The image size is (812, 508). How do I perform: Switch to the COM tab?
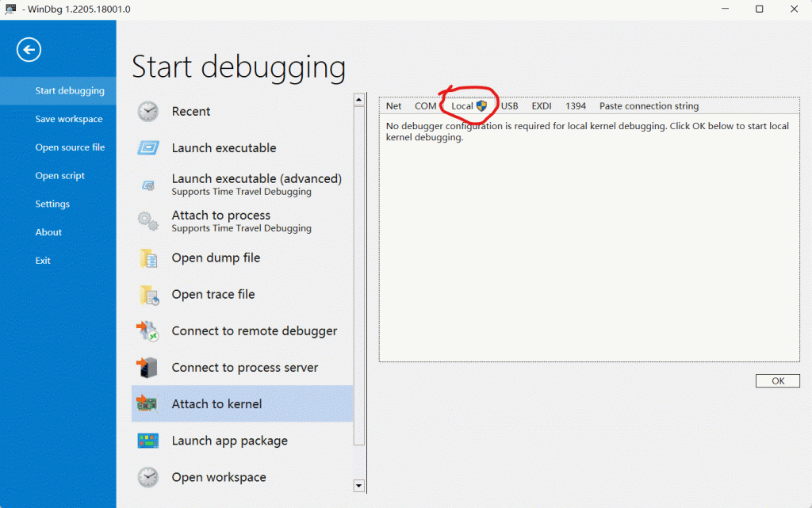pos(425,106)
